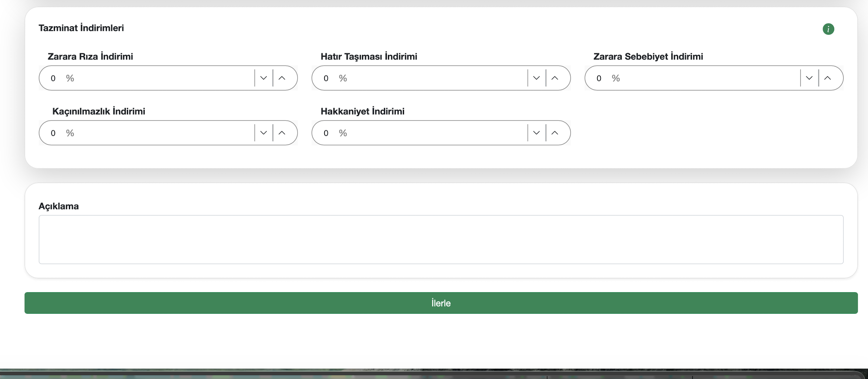Decrease Kaçınılmazlık İndirimi percentage

click(263, 133)
